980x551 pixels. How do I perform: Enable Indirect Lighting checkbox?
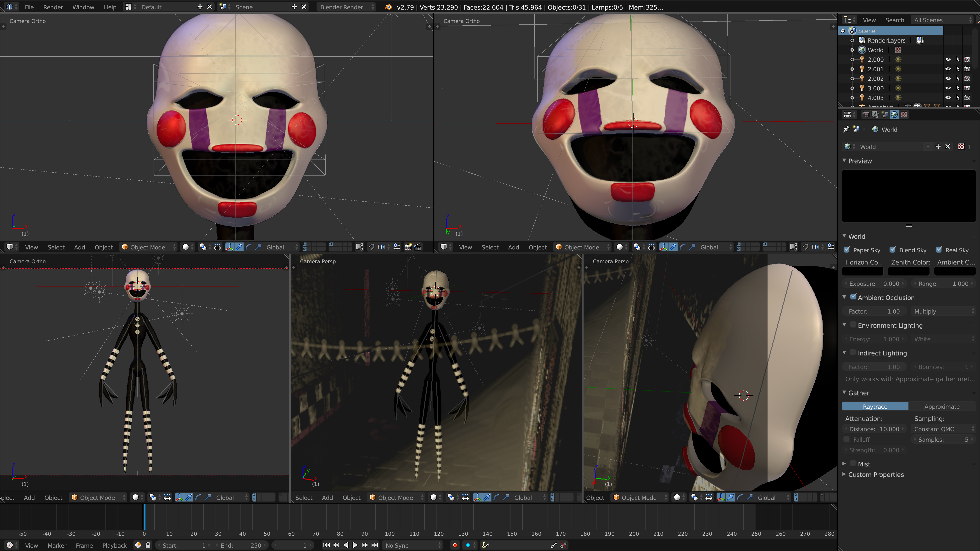point(853,353)
